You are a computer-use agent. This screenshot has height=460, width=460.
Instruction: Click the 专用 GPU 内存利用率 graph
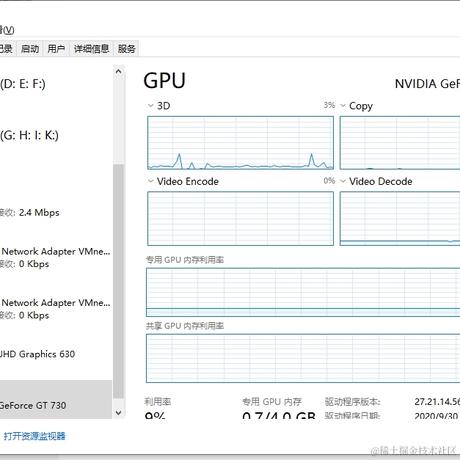click(303, 292)
